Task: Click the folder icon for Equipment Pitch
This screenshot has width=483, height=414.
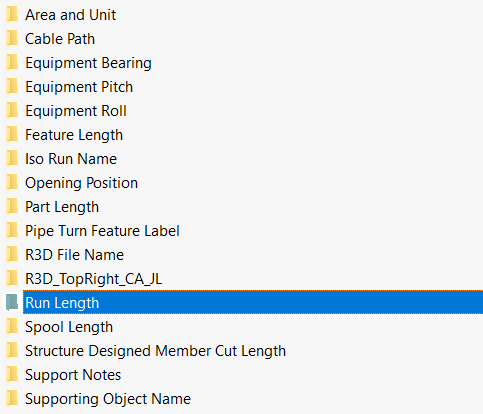Action: click(x=12, y=87)
